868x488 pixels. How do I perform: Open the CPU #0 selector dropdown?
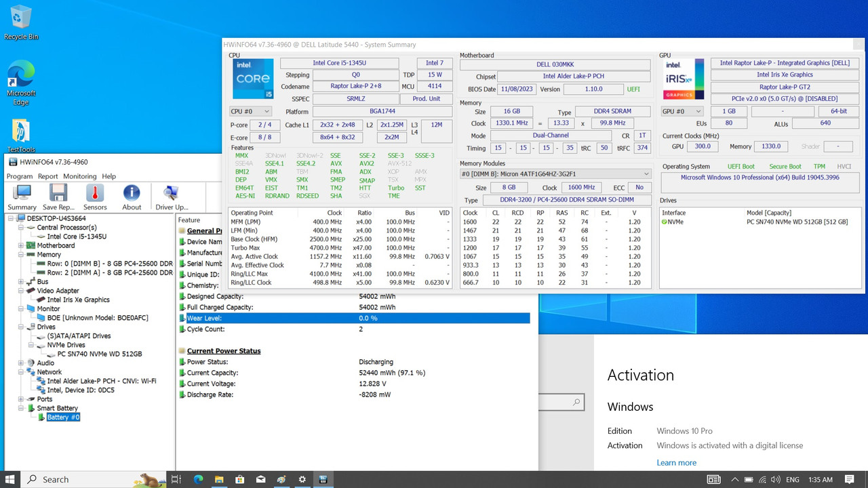[250, 111]
